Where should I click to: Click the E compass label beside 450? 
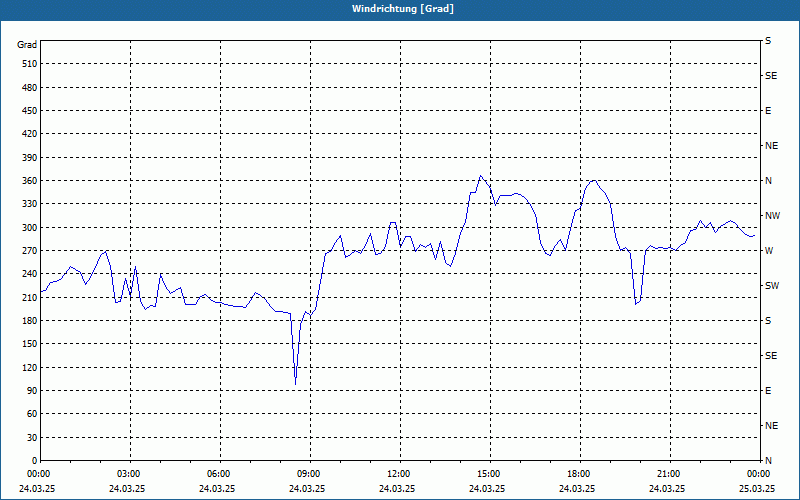point(768,111)
